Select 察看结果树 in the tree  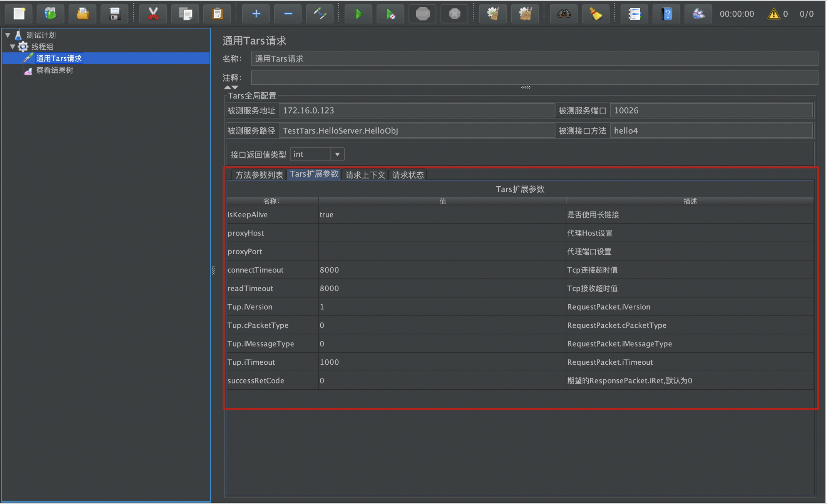coord(54,70)
